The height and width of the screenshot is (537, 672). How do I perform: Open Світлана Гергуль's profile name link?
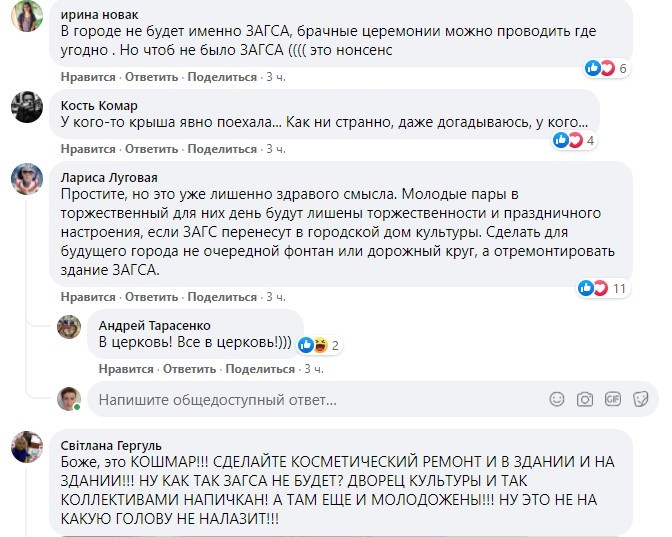pyautogui.click(x=111, y=445)
